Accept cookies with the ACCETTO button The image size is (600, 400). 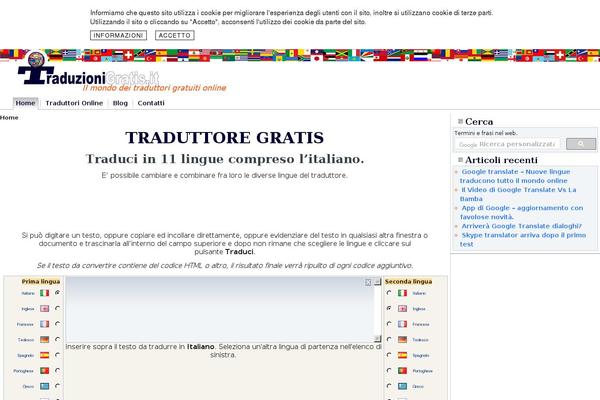[174, 35]
